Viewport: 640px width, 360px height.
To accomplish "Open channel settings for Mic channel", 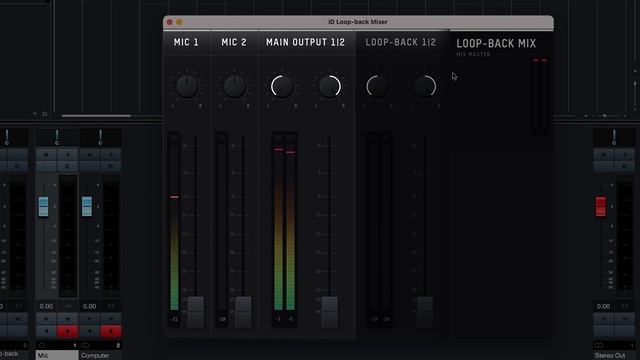I will click(67, 166).
